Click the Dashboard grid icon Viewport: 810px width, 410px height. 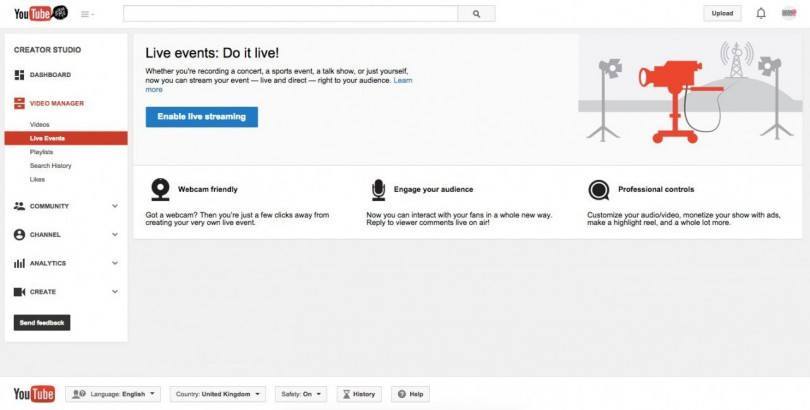[x=19, y=75]
